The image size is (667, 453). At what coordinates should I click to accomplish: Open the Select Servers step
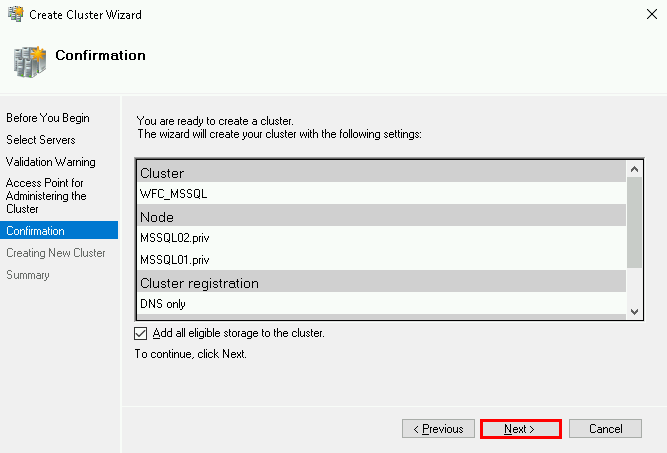tap(40, 140)
